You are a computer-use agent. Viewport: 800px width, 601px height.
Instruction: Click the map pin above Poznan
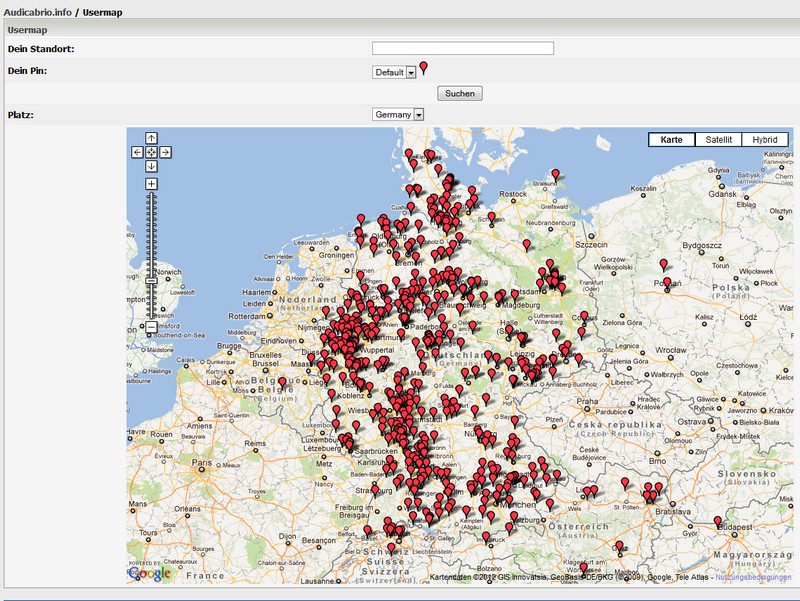point(663,265)
